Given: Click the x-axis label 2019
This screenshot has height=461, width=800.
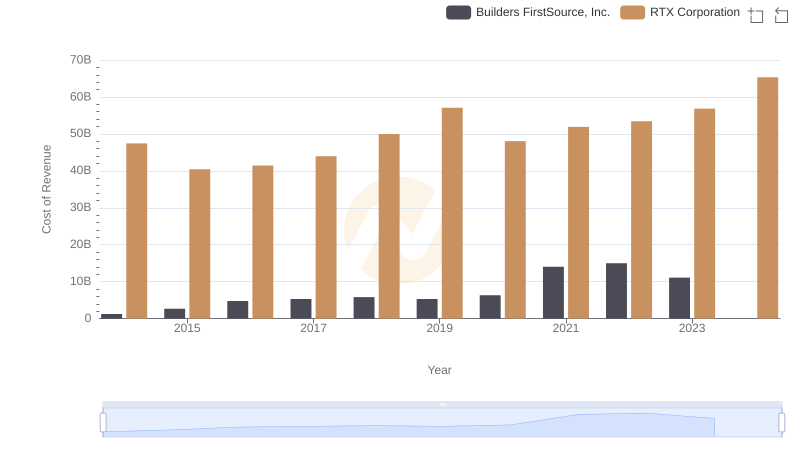Looking at the screenshot, I should point(439,328).
